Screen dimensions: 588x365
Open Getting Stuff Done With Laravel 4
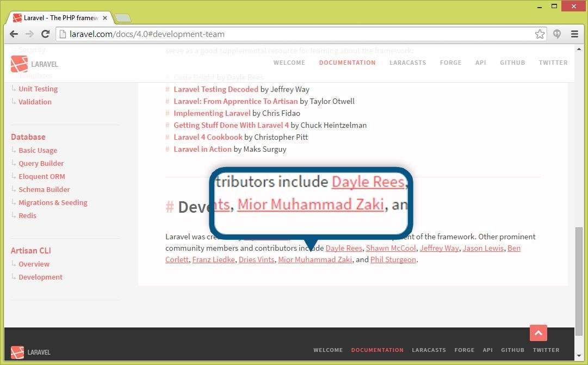coord(231,125)
